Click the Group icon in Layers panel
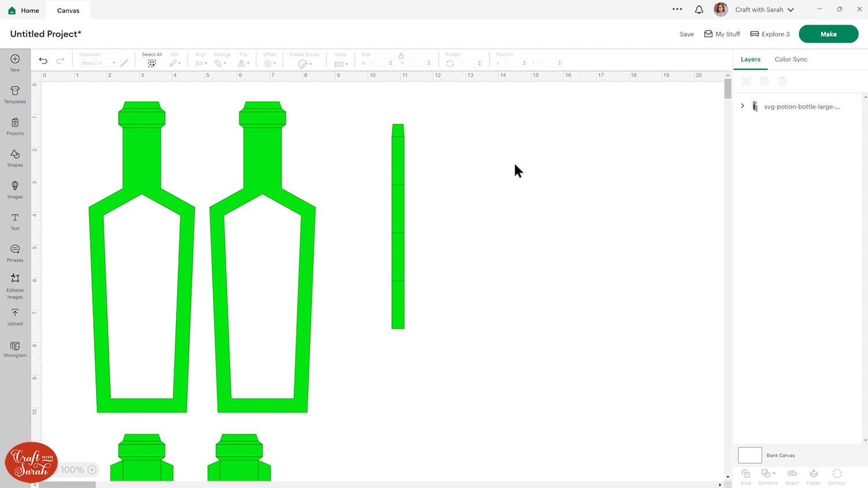 746,82
